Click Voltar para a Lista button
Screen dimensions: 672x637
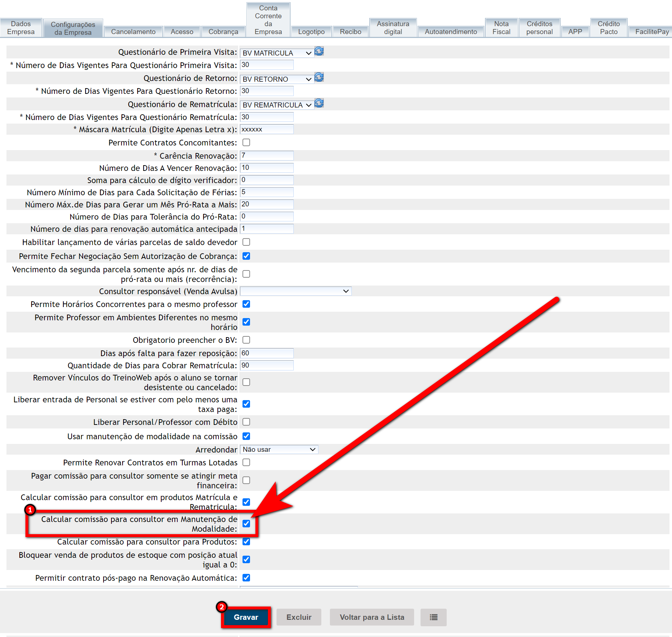[372, 617]
